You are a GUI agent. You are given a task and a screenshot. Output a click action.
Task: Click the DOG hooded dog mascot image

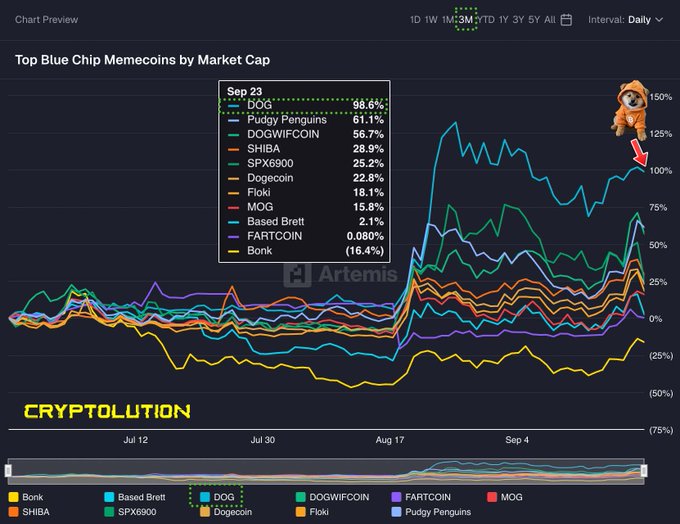(630, 108)
